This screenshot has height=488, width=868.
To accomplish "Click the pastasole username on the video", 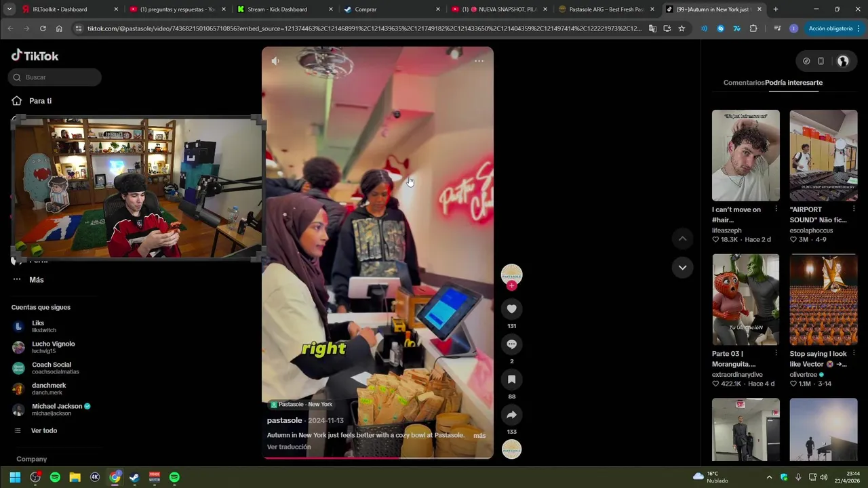I will [284, 420].
